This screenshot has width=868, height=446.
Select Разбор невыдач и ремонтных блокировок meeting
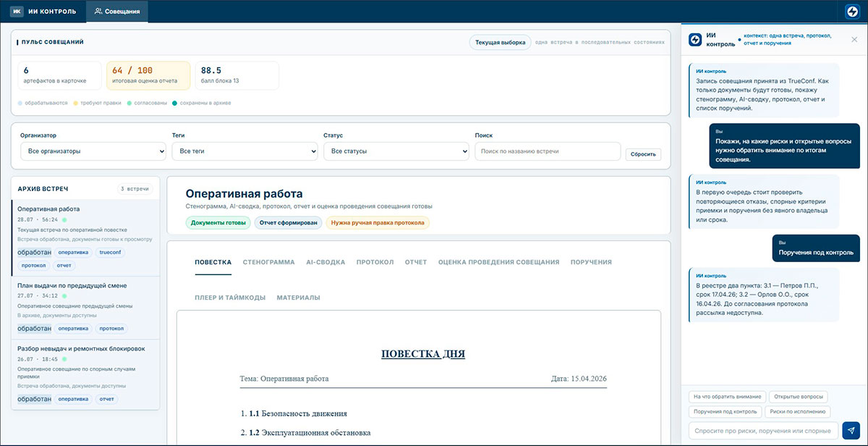click(x=85, y=374)
